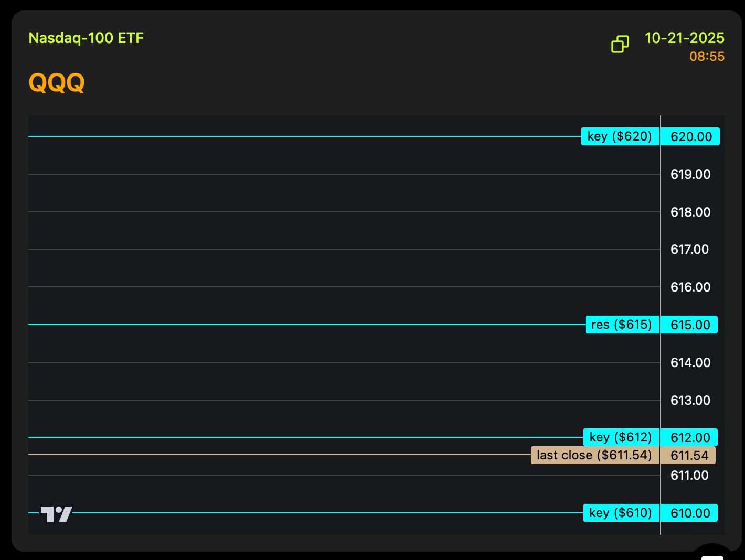Click the 10-21-2025 date label

(x=684, y=38)
